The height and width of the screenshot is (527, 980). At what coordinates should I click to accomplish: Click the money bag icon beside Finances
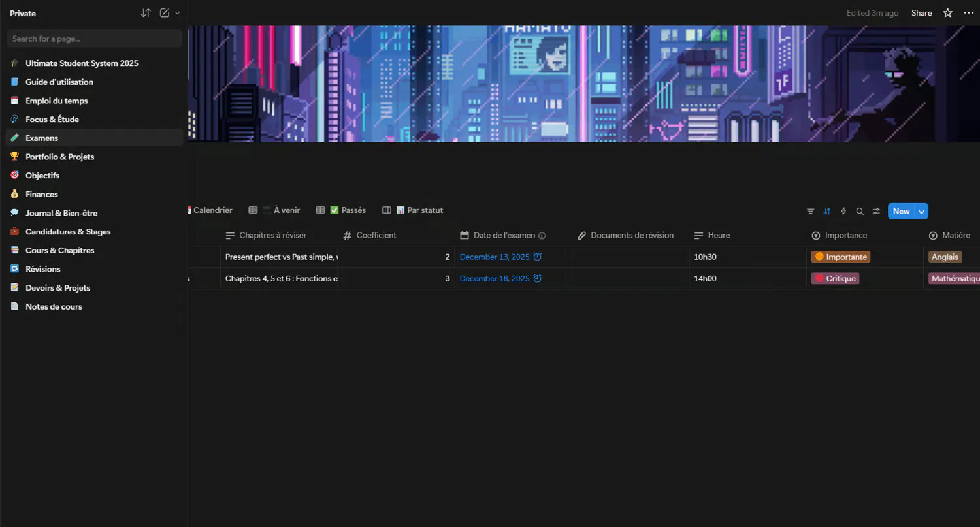14,195
